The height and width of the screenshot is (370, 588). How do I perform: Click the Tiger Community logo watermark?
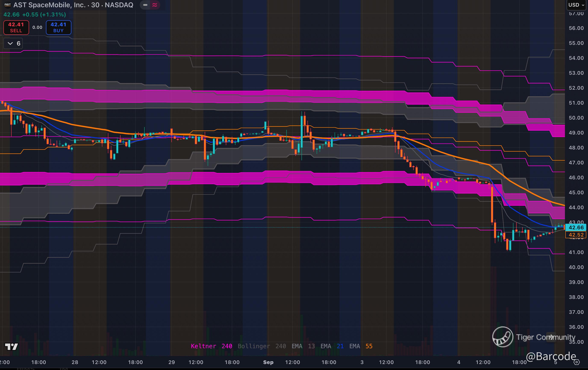point(503,337)
